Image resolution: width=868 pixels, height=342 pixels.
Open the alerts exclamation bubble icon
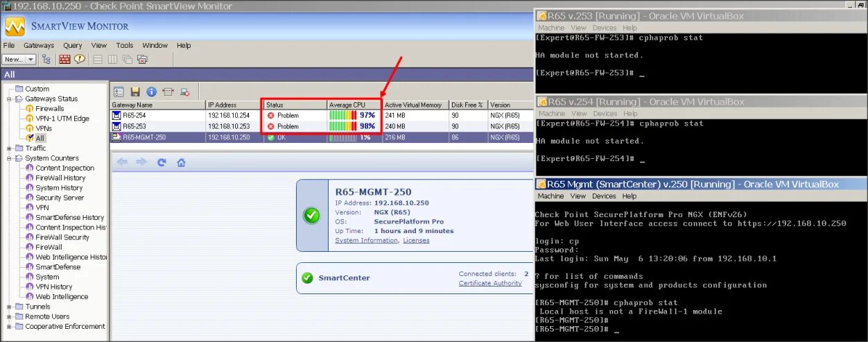(x=79, y=60)
